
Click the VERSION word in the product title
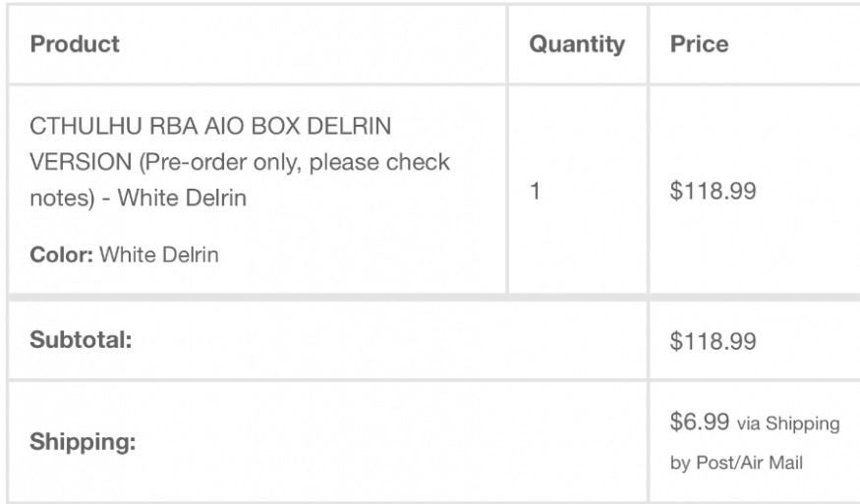79,162
